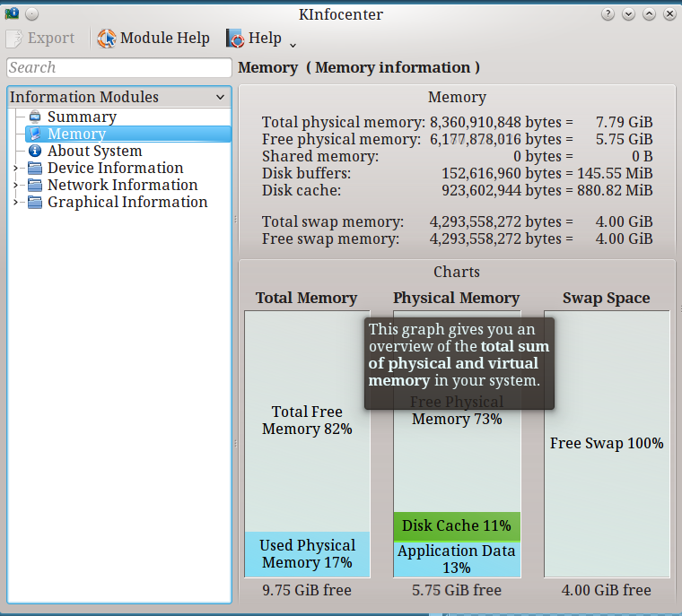This screenshot has width=682, height=616.
Task: Expand the Graphical Information tree arrow
Action: point(15,202)
